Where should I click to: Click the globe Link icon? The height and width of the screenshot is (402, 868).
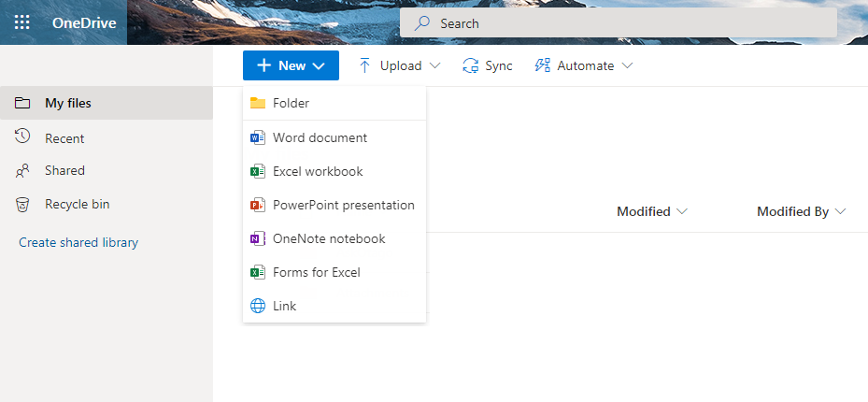point(258,306)
